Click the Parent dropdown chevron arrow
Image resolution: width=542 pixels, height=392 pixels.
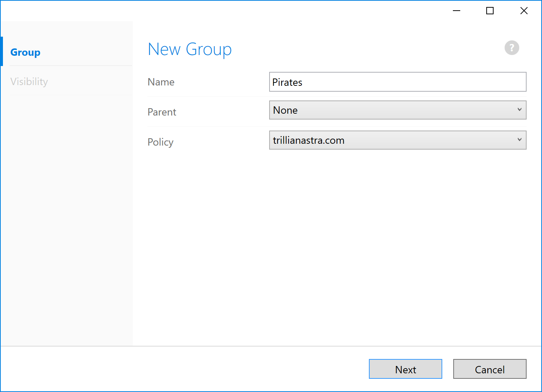[x=520, y=110]
